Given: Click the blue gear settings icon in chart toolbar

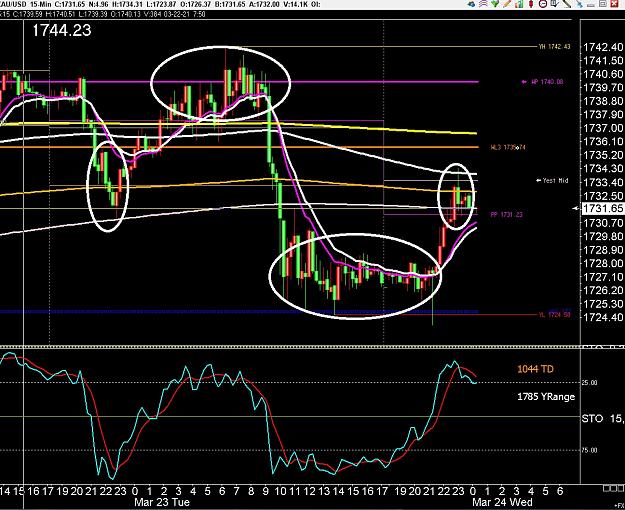Looking at the screenshot, I should point(471,4).
